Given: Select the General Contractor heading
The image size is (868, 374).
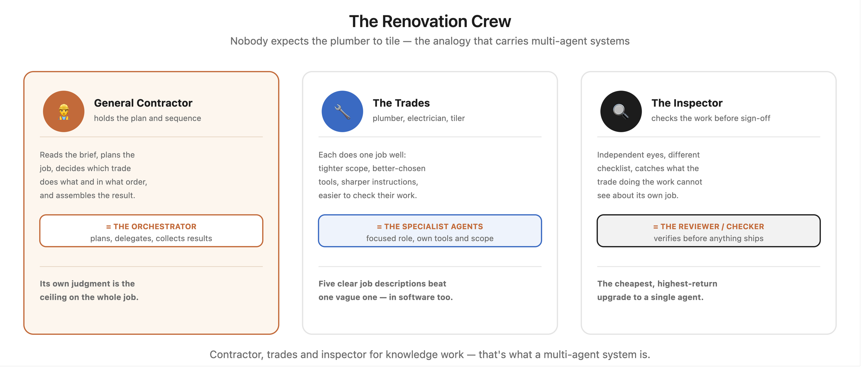Looking at the screenshot, I should click(143, 103).
